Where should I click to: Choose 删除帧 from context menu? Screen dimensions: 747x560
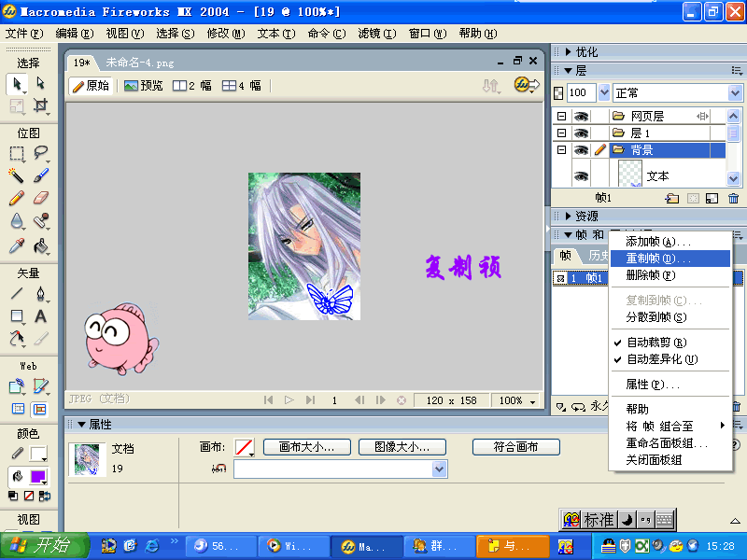pyautogui.click(x=670, y=275)
